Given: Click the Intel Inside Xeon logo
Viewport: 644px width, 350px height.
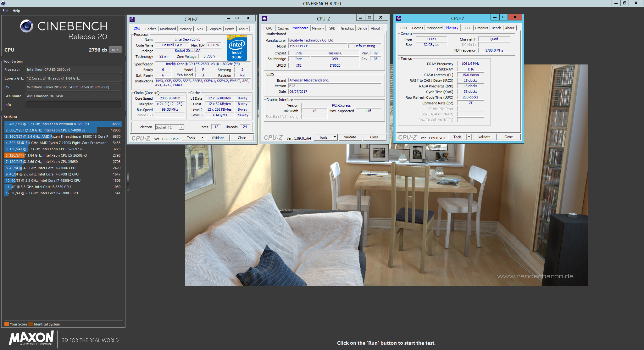Looking at the screenshot, I should click(237, 48).
